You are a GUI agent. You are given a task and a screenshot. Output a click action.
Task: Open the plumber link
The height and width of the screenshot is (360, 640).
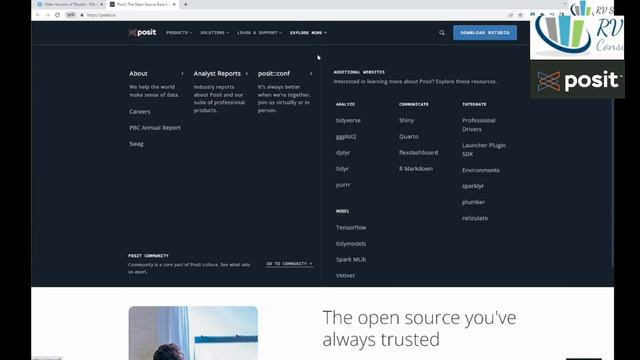473,202
